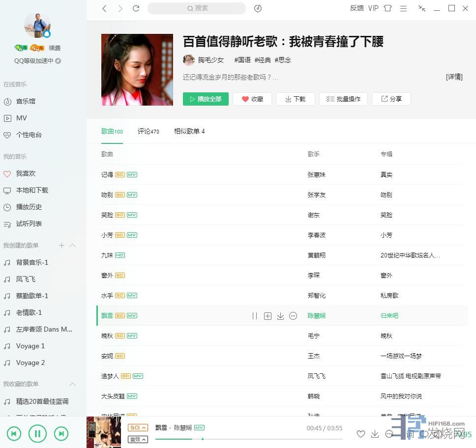Screen dimensions: 476x448
Task: Open the listen-to-identify song icon beside search
Action: click(258, 8)
